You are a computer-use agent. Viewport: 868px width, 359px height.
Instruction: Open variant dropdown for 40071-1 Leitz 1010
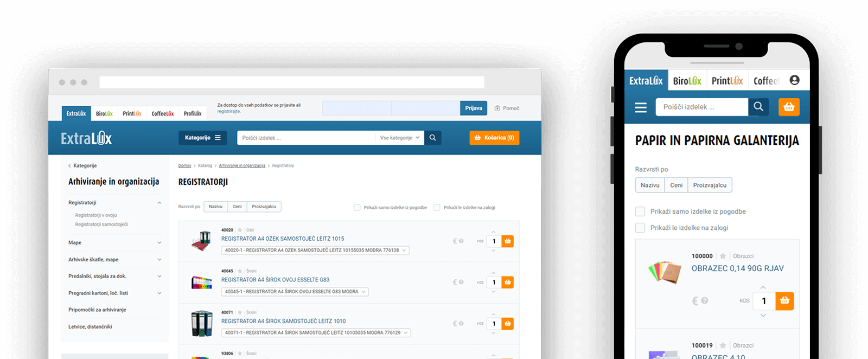point(316,333)
